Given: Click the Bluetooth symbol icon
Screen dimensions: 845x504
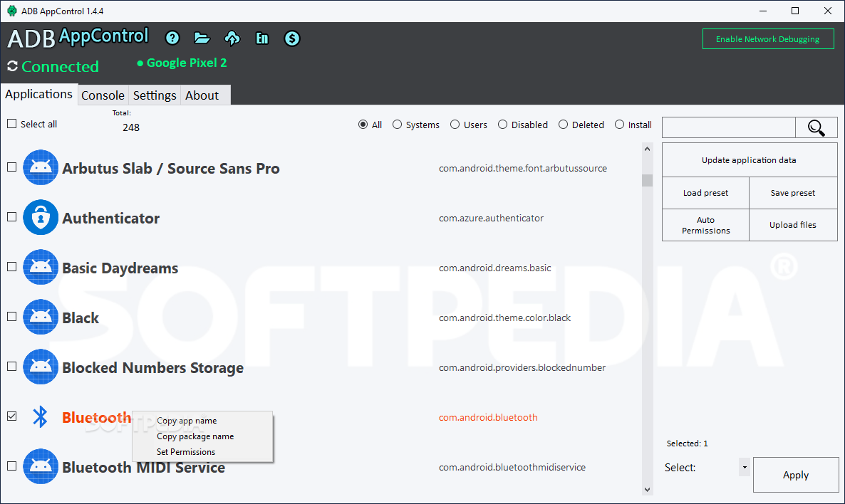Looking at the screenshot, I should click(41, 416).
